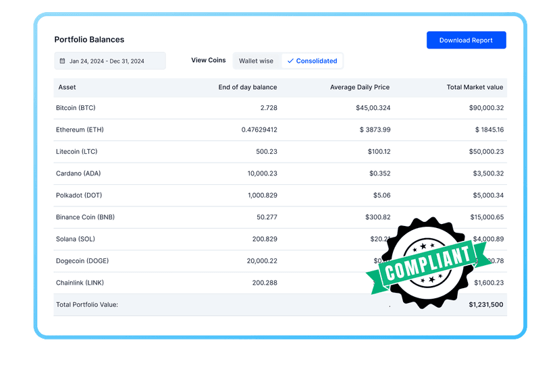Switch to the Wallet wise view
The image size is (559, 392).
click(x=257, y=61)
